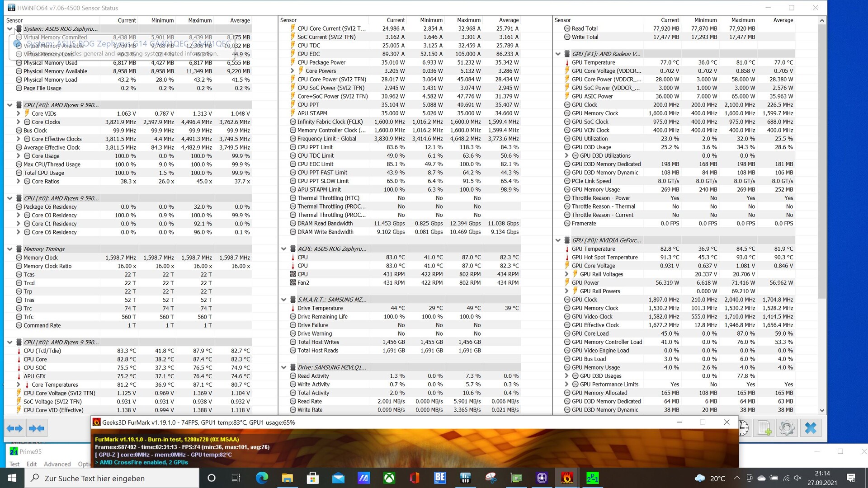Click the blue X close sensors icon
Image resolution: width=868 pixels, height=488 pixels.
(811, 428)
